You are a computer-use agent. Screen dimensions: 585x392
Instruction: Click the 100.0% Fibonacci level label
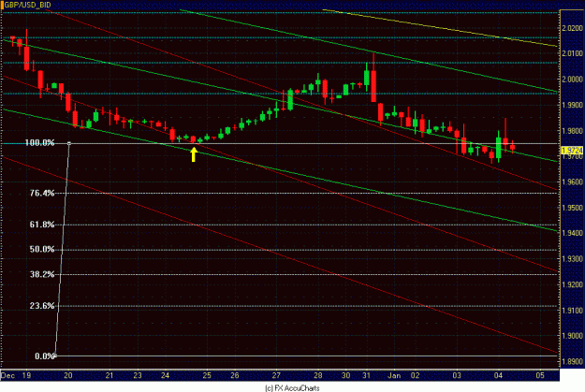[39, 143]
